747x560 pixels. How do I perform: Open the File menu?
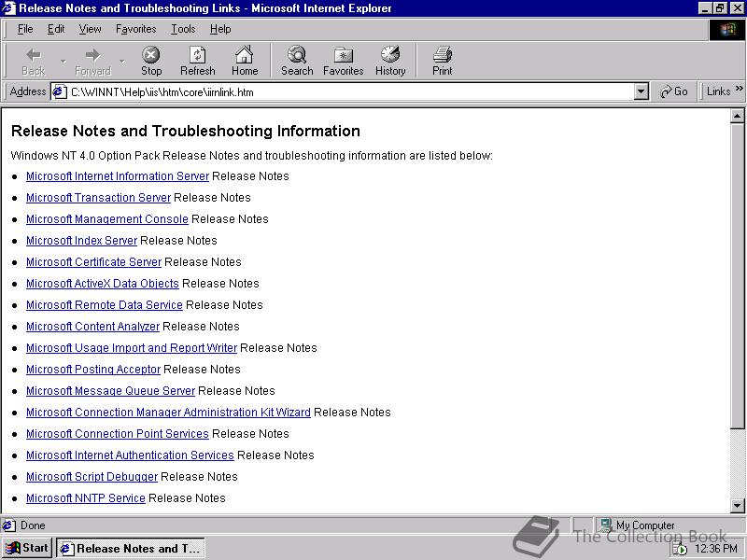coord(25,29)
